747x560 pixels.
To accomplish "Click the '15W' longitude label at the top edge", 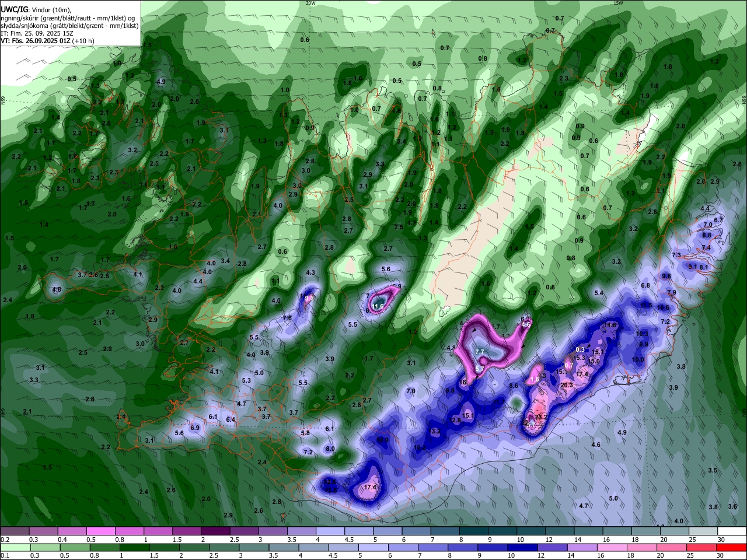I will coord(618,3).
